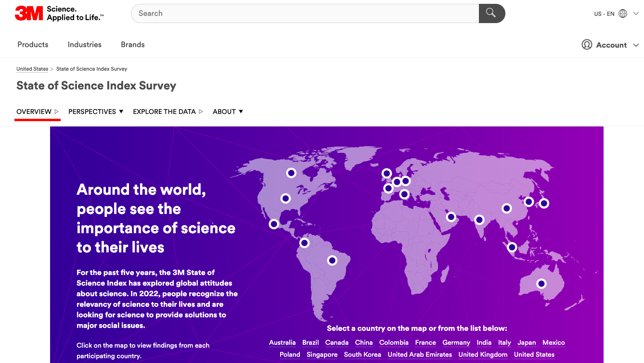Select the Poland marker on the map
Screen dimensions: 644x363
(x=406, y=181)
